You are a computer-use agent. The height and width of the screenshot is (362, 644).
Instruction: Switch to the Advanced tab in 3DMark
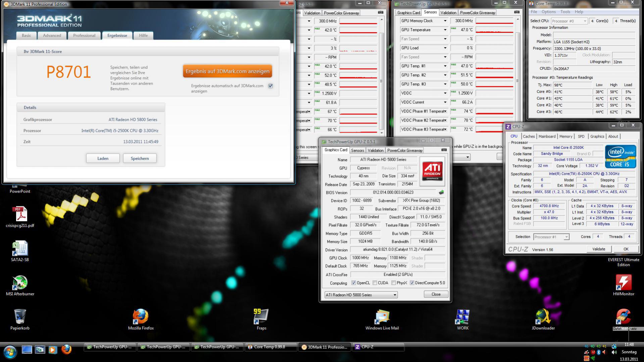(52, 36)
